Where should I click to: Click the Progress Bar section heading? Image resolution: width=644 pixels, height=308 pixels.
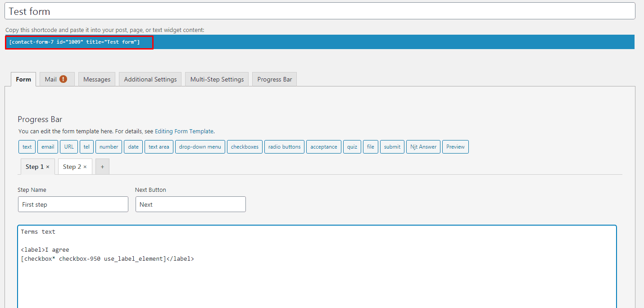40,119
